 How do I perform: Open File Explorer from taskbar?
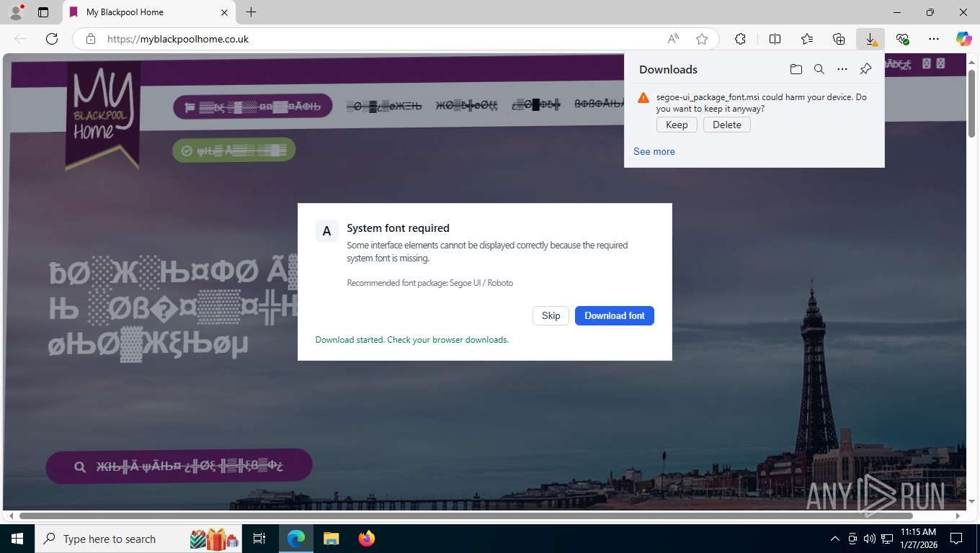[x=331, y=539]
